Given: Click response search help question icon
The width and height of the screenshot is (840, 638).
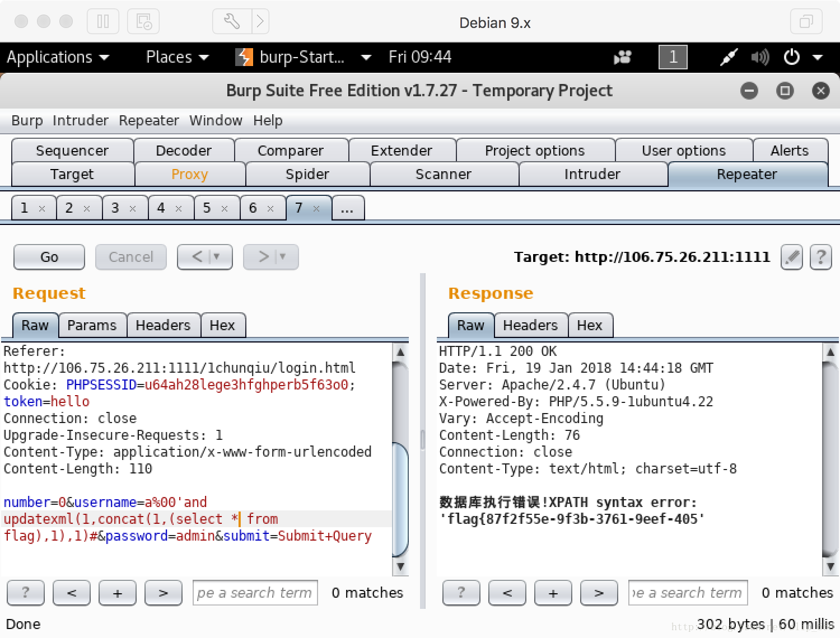Looking at the screenshot, I should pyautogui.click(x=461, y=593).
